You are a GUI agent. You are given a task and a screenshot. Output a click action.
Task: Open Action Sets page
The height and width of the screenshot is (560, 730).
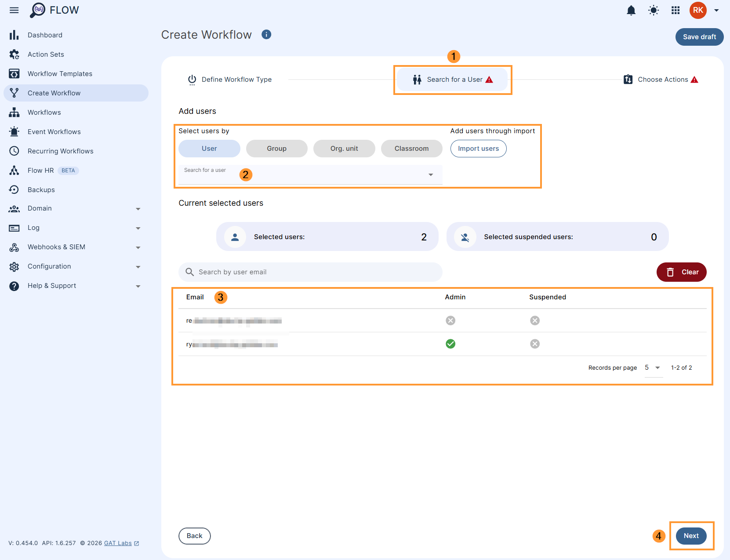(46, 55)
